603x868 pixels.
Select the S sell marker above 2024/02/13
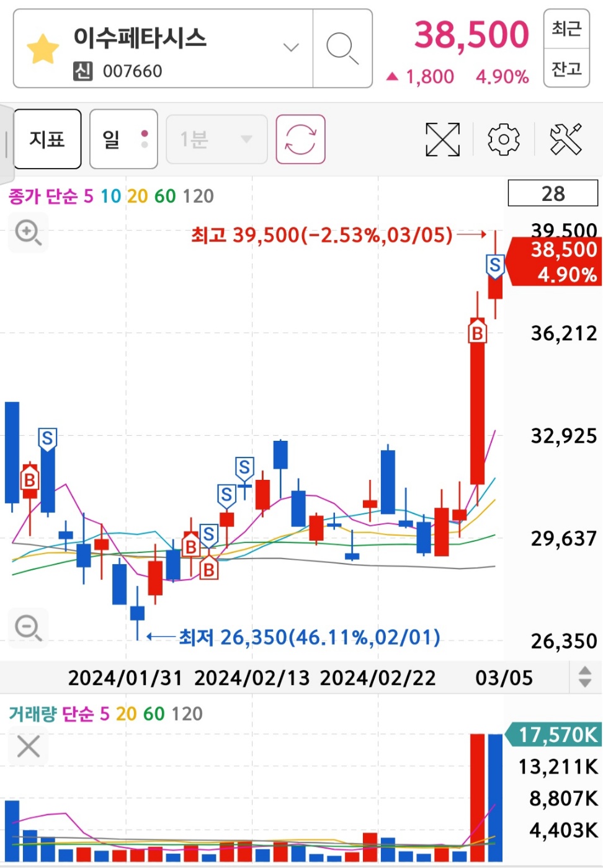pyautogui.click(x=244, y=468)
